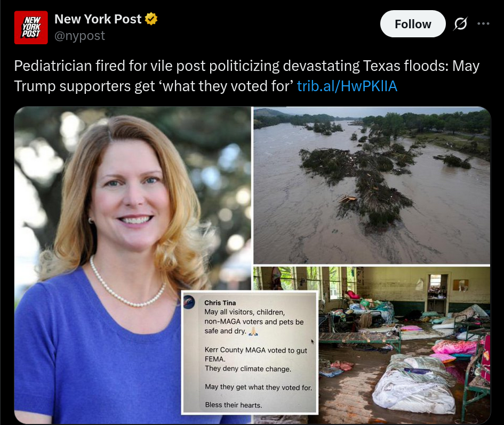This screenshot has height=425, width=504.
Task: Open the aerial flooded river photo
Action: click(372, 185)
